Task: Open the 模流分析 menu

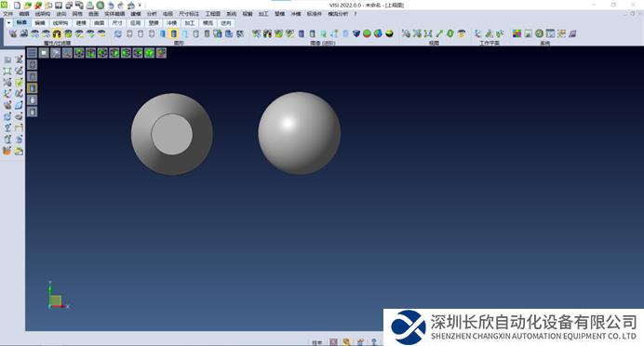Action: [x=338, y=14]
